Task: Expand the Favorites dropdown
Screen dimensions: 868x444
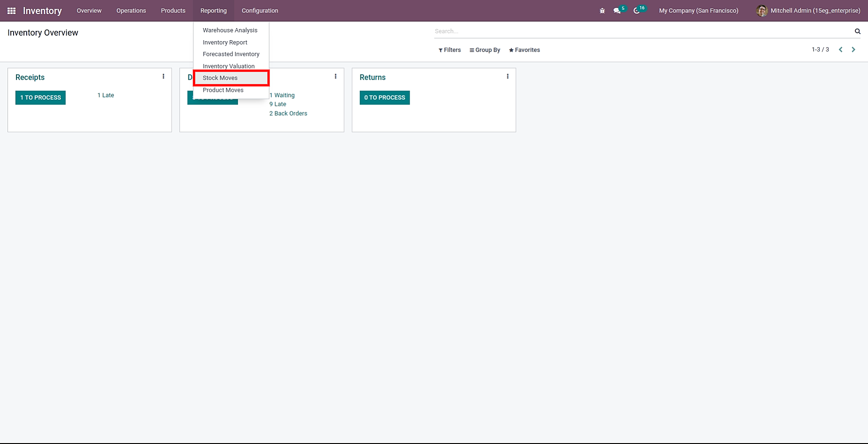Action: 524,50
